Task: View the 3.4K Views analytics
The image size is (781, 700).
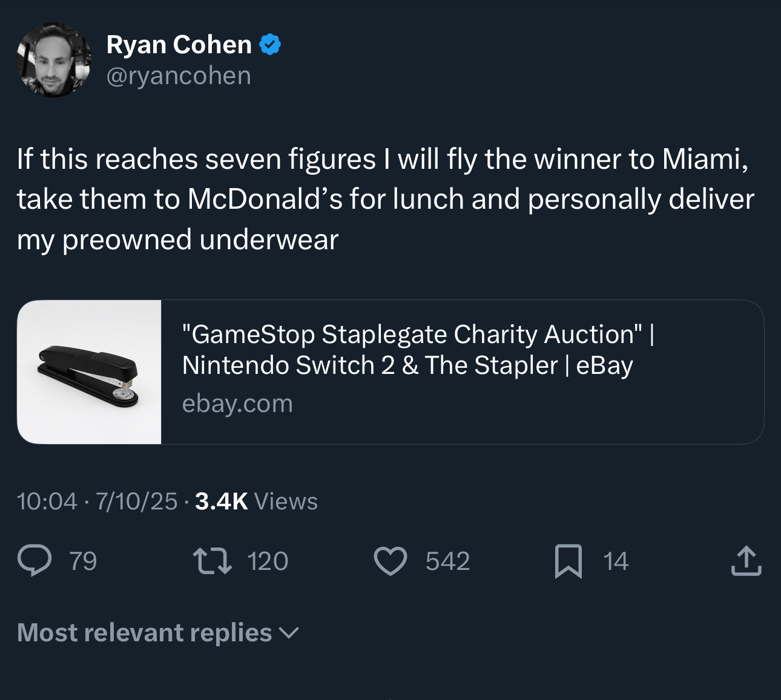Action: (x=256, y=502)
